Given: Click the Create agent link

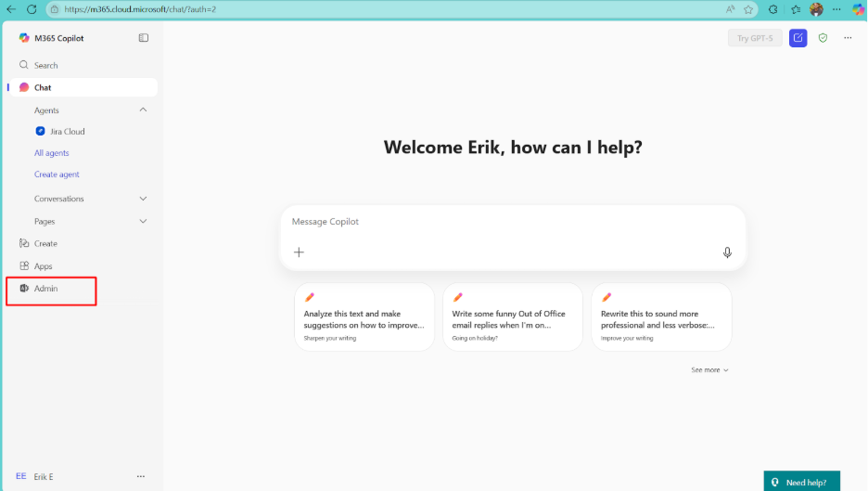Looking at the screenshot, I should coord(57,174).
